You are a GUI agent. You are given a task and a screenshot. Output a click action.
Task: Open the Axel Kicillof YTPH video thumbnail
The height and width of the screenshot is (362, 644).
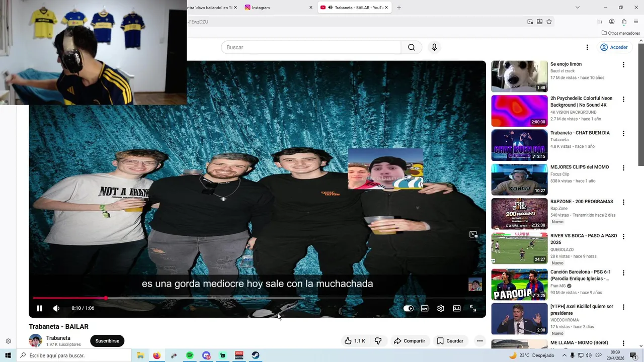[519, 319]
